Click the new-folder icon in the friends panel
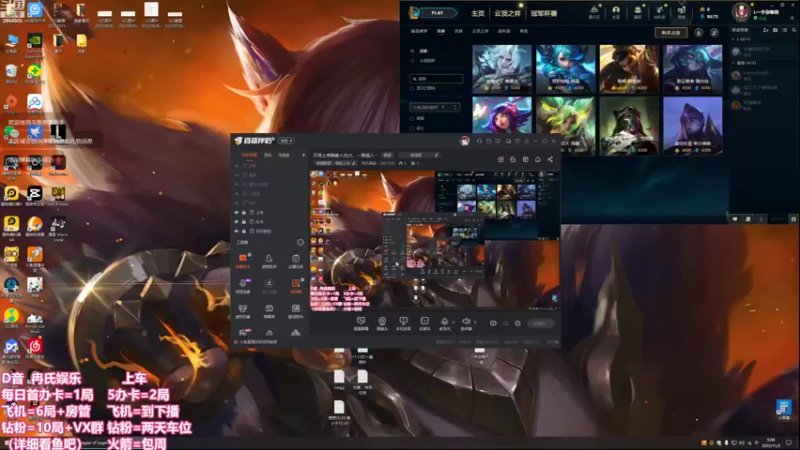 coord(776,30)
